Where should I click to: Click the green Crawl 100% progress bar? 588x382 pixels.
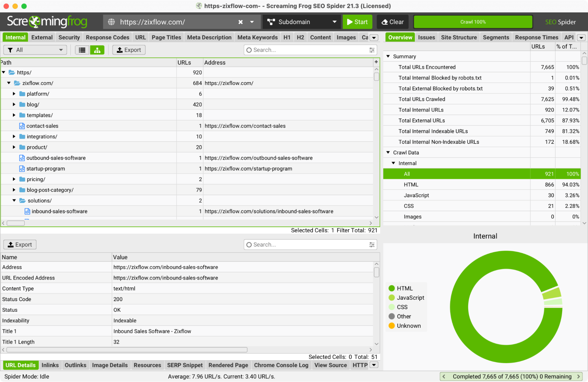click(472, 22)
